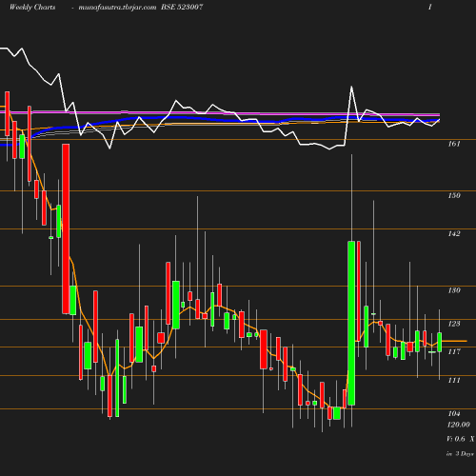Image resolution: width=476 pixels, height=476 pixels.
Task: Click the 161 price axis label
Action: click(x=454, y=144)
